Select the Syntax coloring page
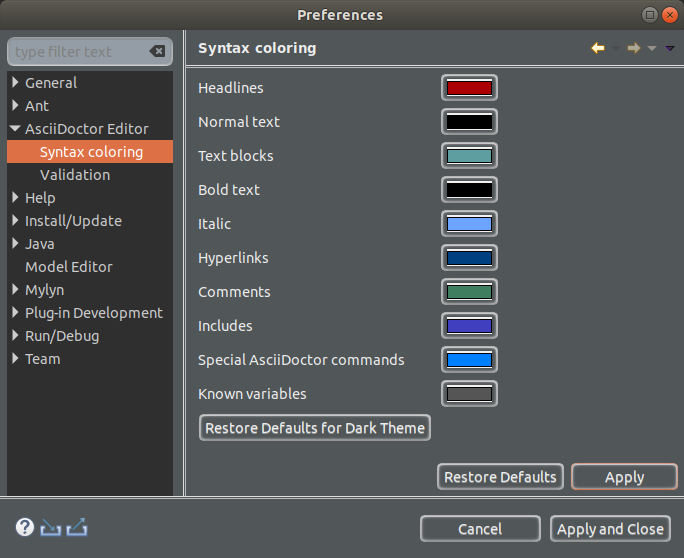Screen dimensions: 684x558 90,151
